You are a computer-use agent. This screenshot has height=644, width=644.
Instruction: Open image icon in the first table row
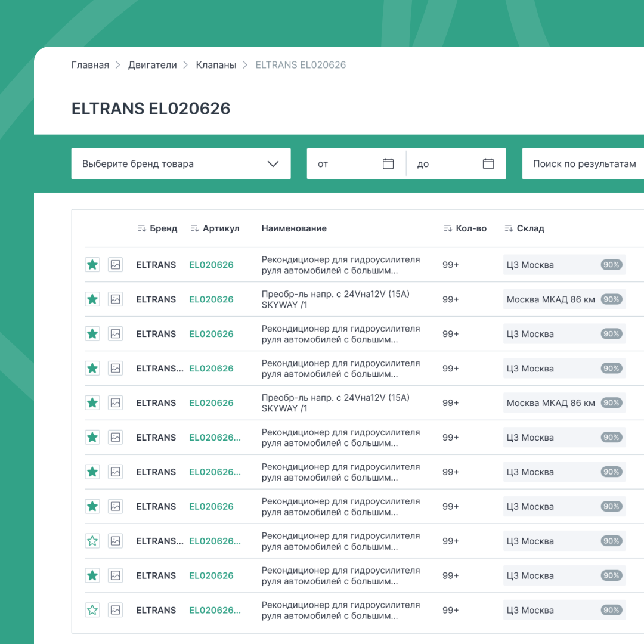(116, 265)
